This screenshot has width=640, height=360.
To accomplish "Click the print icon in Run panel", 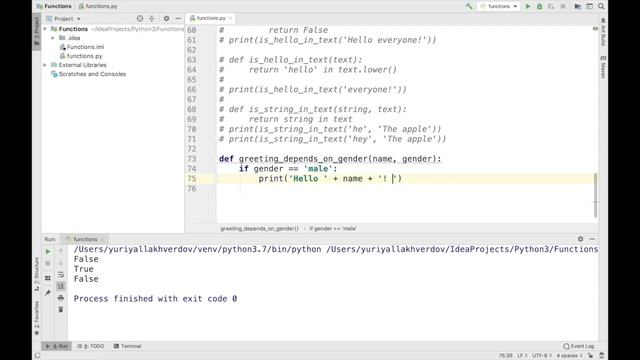I will point(61,298).
